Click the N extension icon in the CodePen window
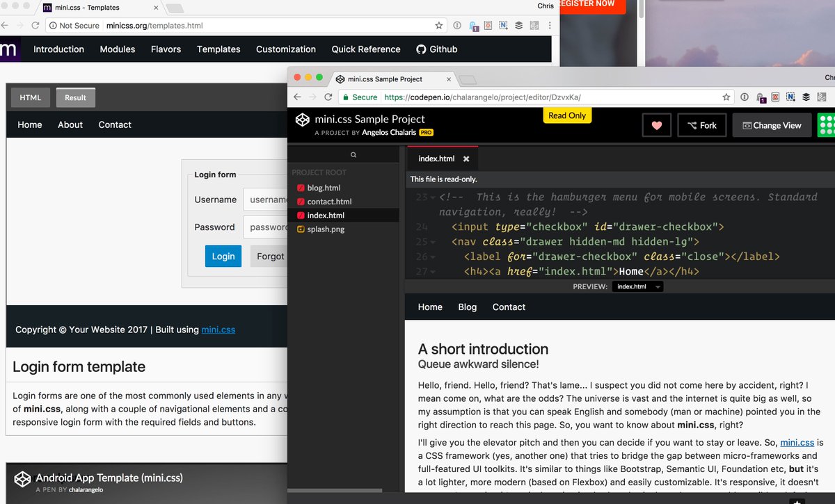This screenshot has width=835, height=504. pos(791,97)
